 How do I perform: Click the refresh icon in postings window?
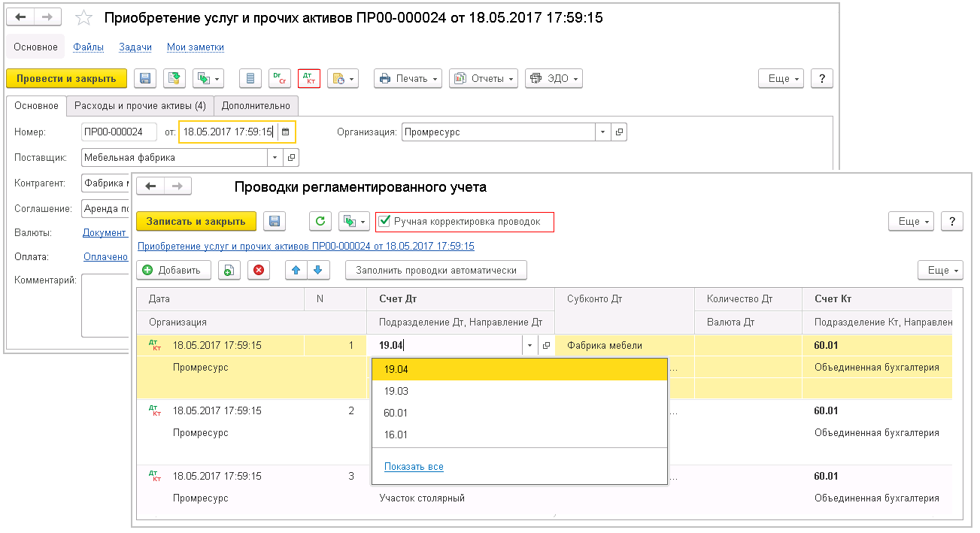320,221
